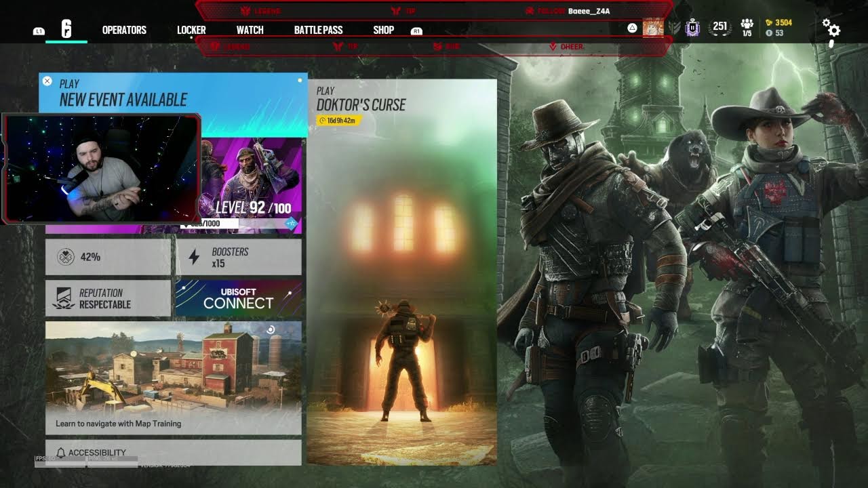Open the Operators menu

click(x=124, y=30)
